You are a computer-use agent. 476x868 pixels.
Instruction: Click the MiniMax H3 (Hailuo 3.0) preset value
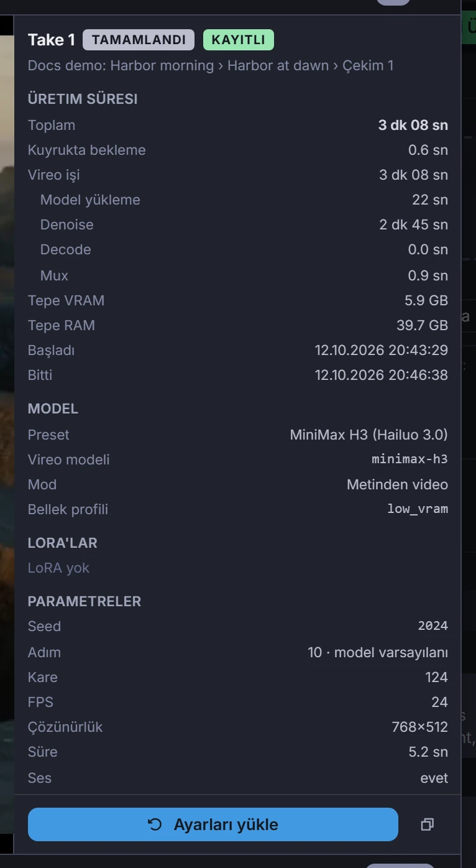(368, 435)
